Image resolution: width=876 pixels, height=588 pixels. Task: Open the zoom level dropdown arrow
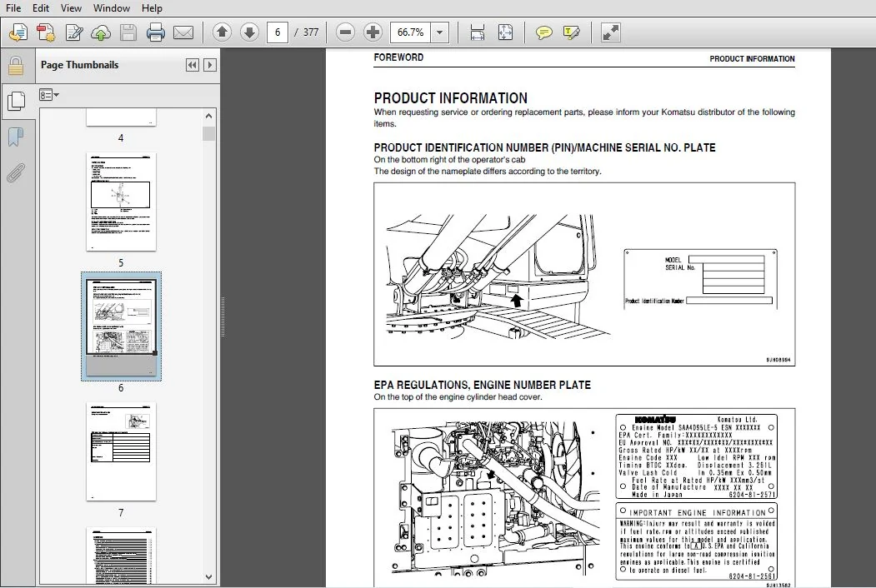point(440,32)
